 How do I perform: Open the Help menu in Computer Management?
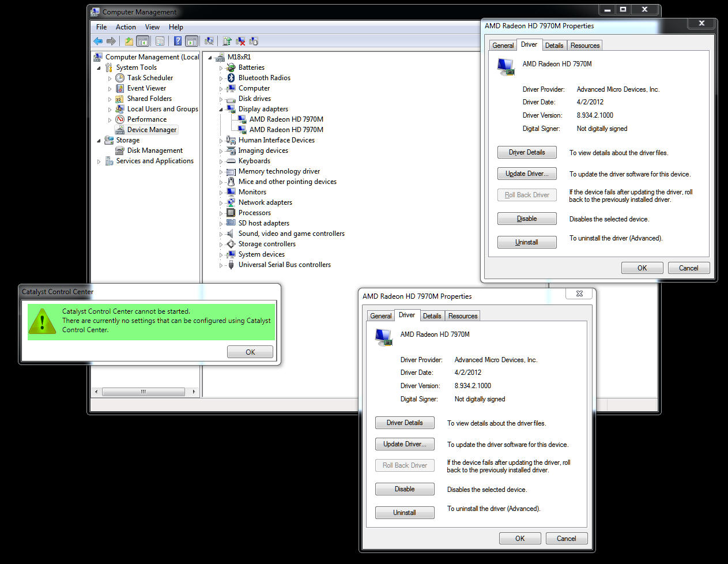176,27
